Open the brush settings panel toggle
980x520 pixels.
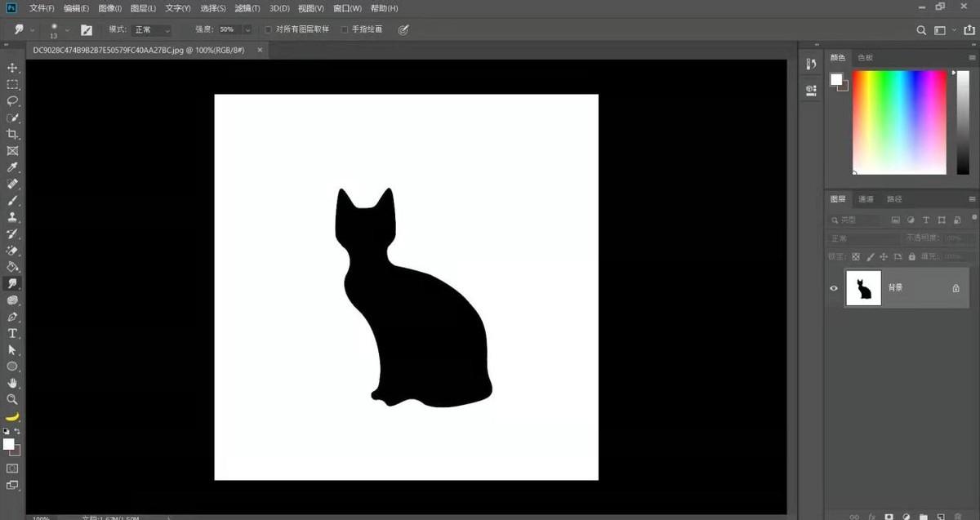click(x=87, y=30)
